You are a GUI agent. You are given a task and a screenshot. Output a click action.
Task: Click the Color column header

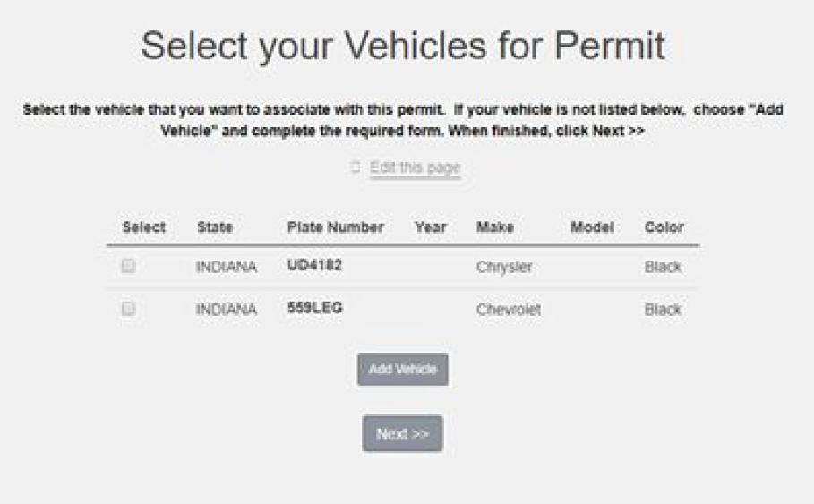click(664, 227)
